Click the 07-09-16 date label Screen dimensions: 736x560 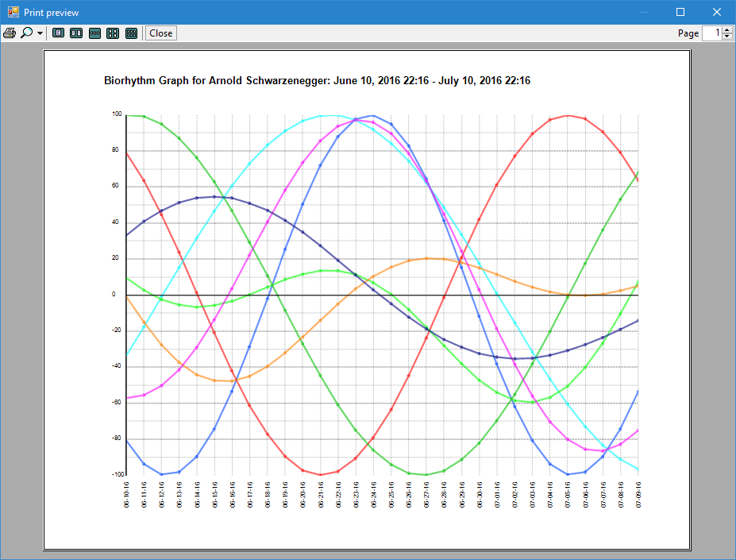tap(638, 495)
